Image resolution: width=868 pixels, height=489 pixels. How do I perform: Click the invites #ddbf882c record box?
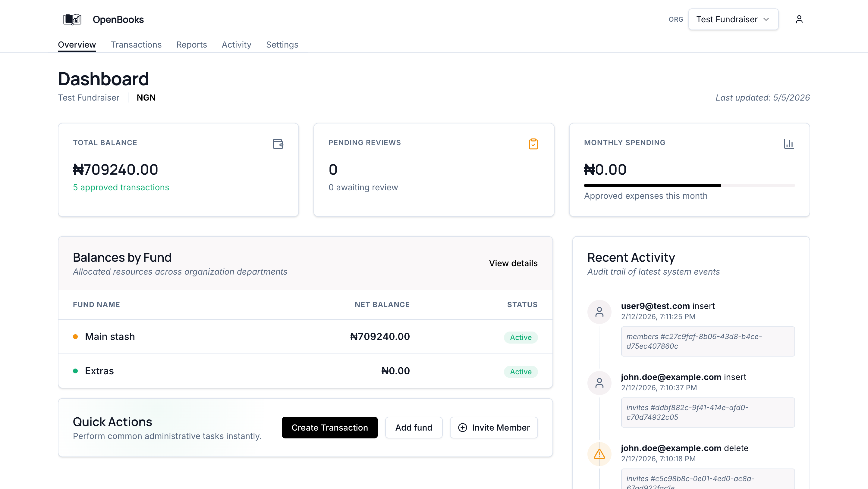708,412
